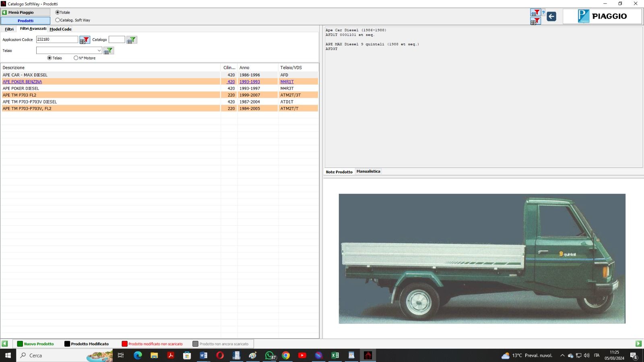Open Google Chrome from the taskbar
644x362 pixels.
pos(286,355)
